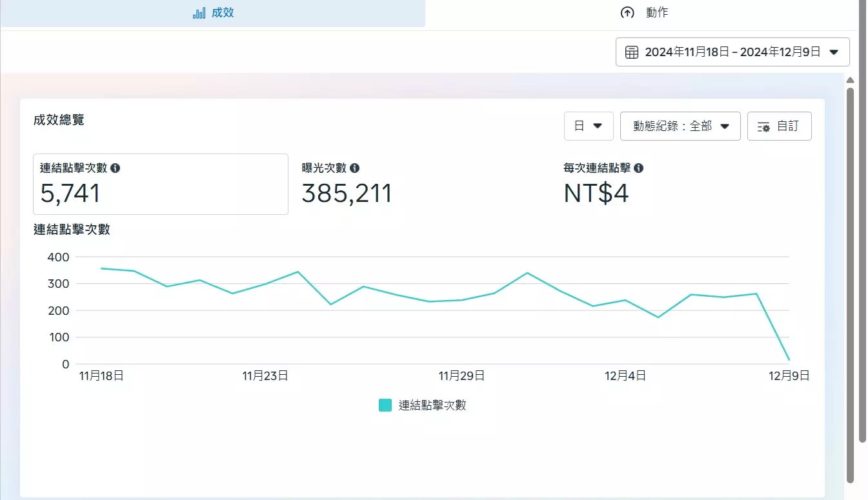Viewport: 868px width, 500px height.
Task: Click the vertical scrollbar thumb
Action: [850, 284]
